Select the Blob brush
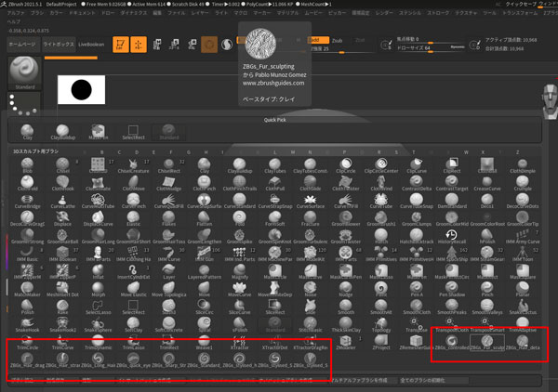The height and width of the screenshot is (392, 558). [x=27, y=165]
